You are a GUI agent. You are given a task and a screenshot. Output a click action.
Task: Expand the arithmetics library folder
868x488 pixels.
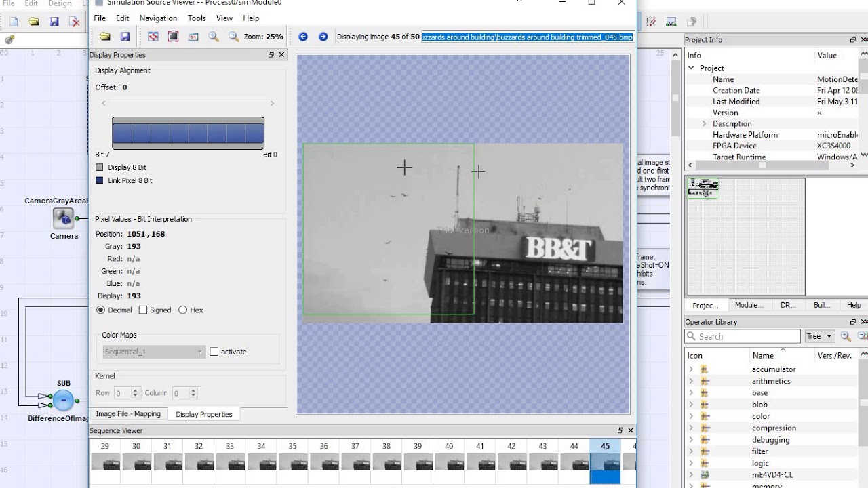691,381
